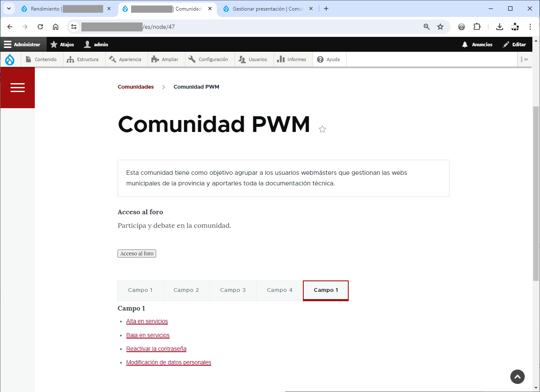
Task: Select the highlighted last Campo 1 tab
Action: tap(326, 291)
